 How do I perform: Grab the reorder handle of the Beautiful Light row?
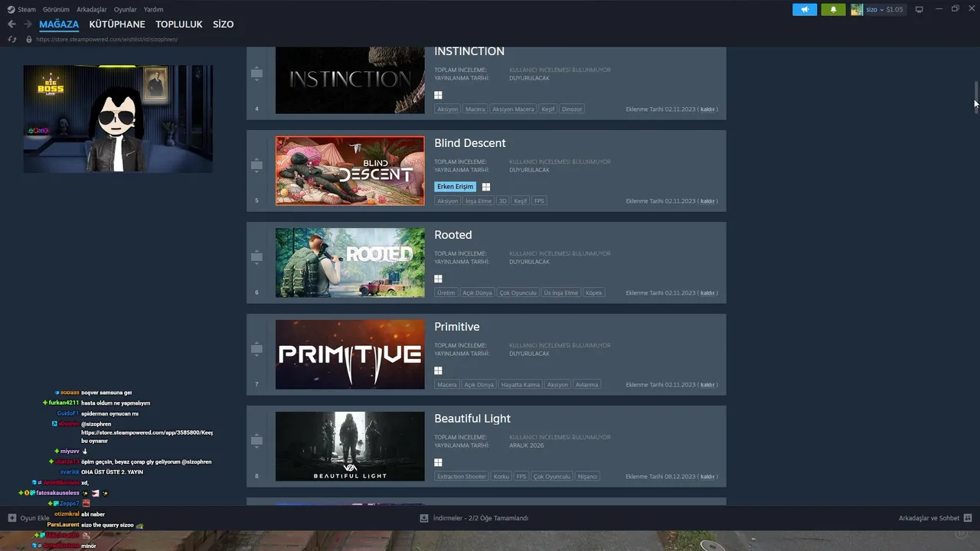[256, 441]
